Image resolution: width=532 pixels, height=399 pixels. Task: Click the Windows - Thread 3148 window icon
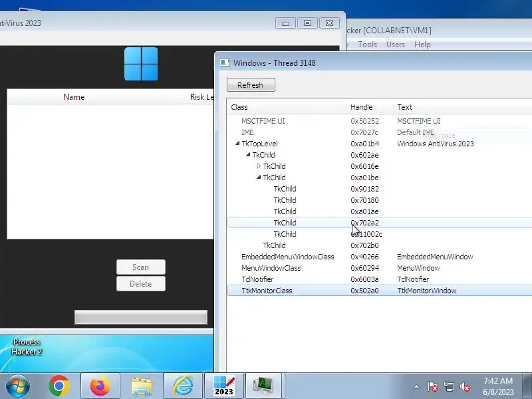click(x=225, y=63)
